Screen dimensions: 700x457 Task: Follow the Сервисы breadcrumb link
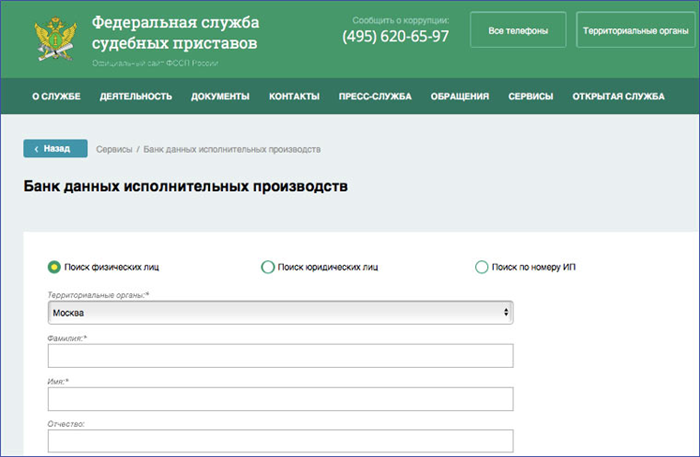pos(114,149)
